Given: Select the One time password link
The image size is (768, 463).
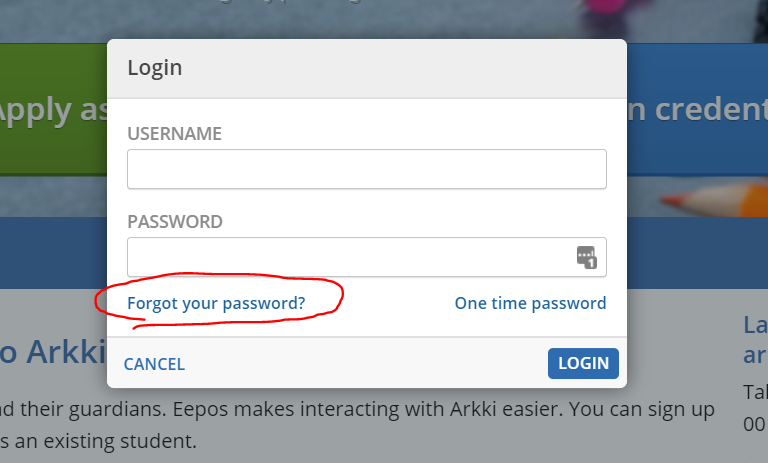Looking at the screenshot, I should click(530, 303).
